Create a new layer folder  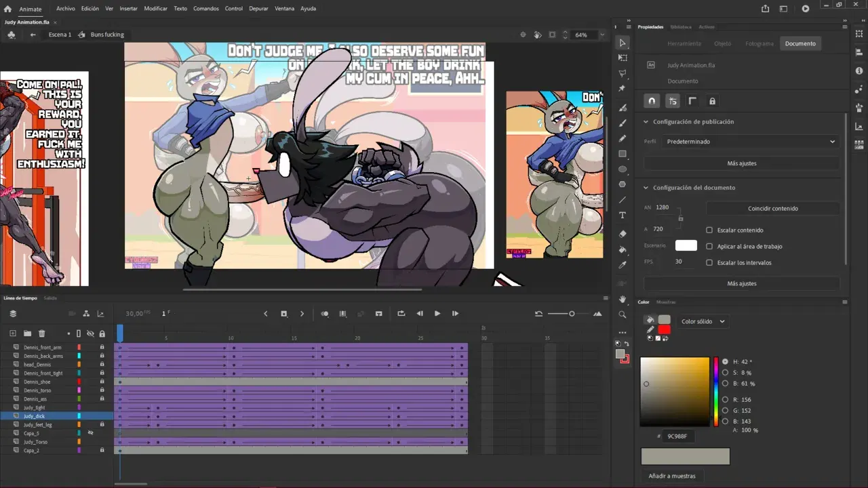(x=27, y=333)
